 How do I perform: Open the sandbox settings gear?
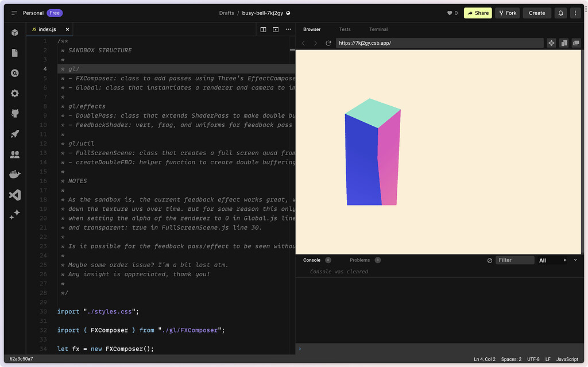(x=14, y=93)
